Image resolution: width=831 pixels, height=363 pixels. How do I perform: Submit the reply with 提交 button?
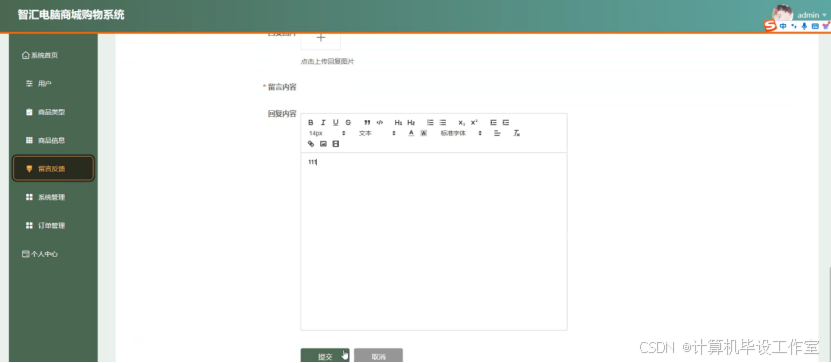coord(325,356)
